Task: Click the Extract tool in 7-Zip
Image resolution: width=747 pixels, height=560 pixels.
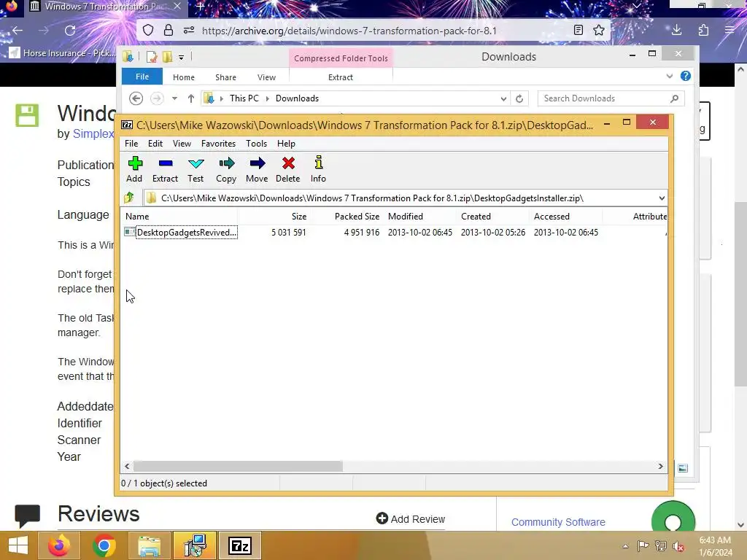Action: pos(165,169)
